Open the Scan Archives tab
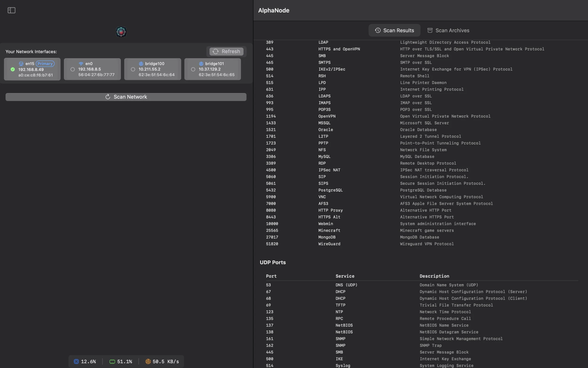This screenshot has height=368, width=588. pyautogui.click(x=448, y=30)
